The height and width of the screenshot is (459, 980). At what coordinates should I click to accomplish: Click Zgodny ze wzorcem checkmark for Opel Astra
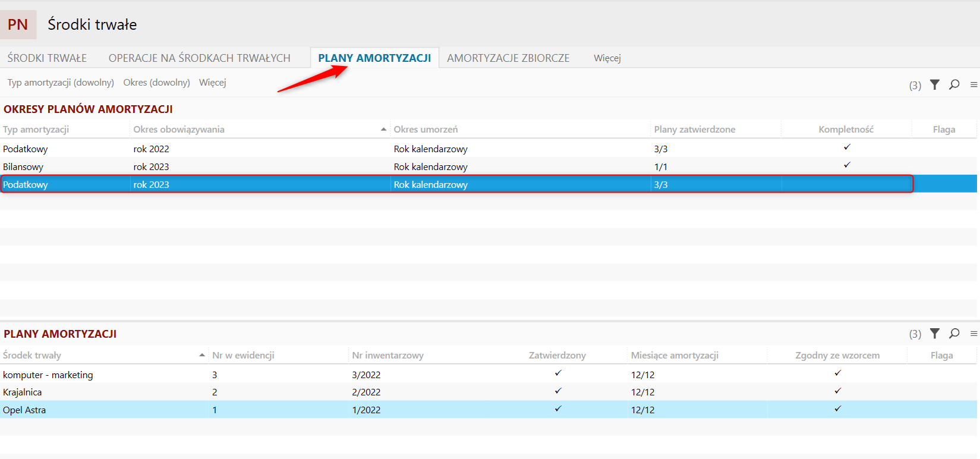tap(838, 408)
